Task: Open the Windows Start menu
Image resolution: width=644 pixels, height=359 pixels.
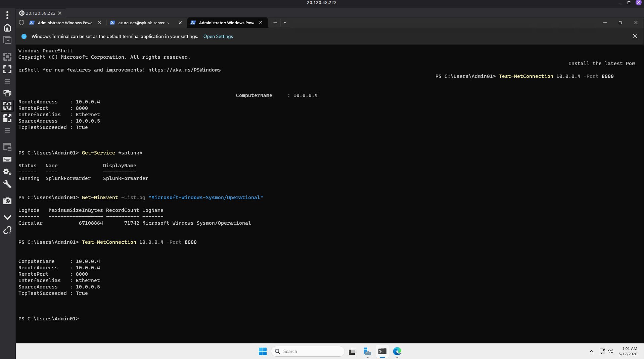Action: 263,351
